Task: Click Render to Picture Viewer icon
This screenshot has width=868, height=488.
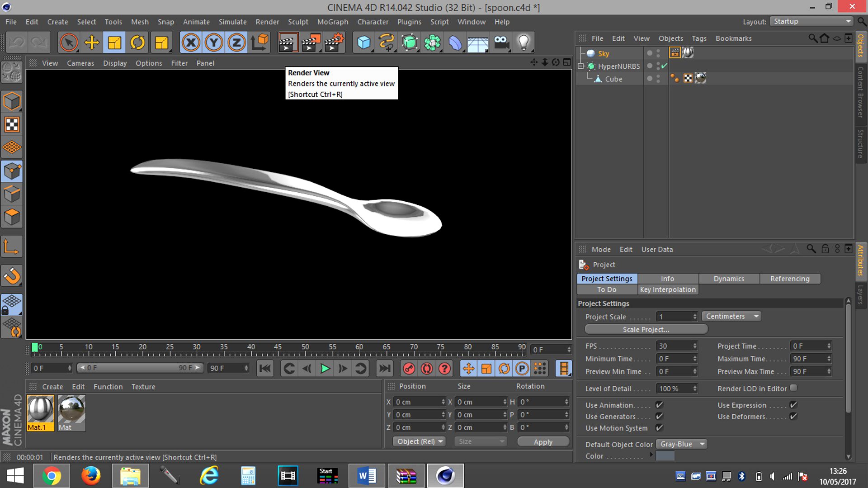Action: pos(311,43)
